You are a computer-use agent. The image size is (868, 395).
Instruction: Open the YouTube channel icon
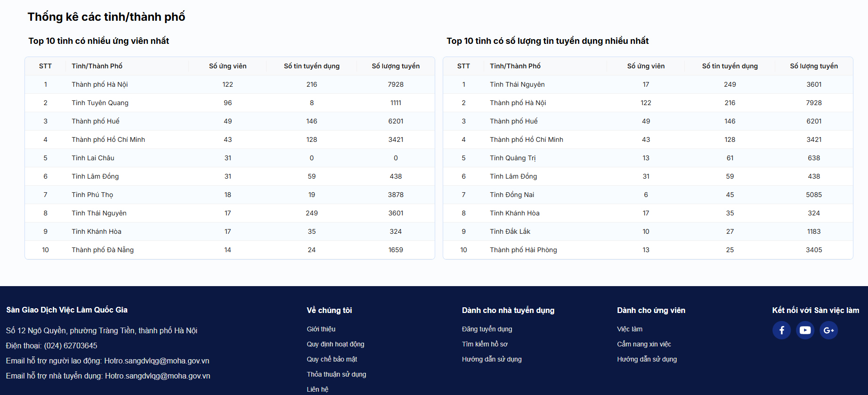tap(805, 330)
